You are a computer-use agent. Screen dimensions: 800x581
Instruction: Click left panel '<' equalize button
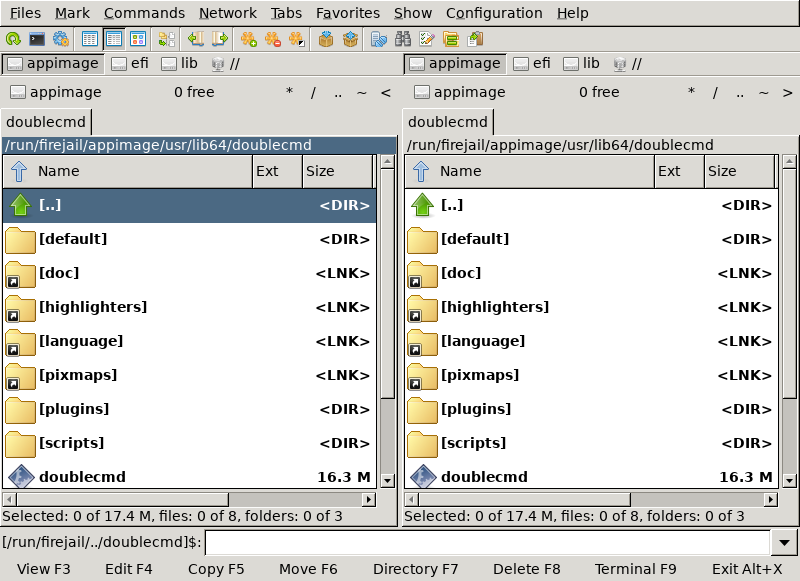386,92
